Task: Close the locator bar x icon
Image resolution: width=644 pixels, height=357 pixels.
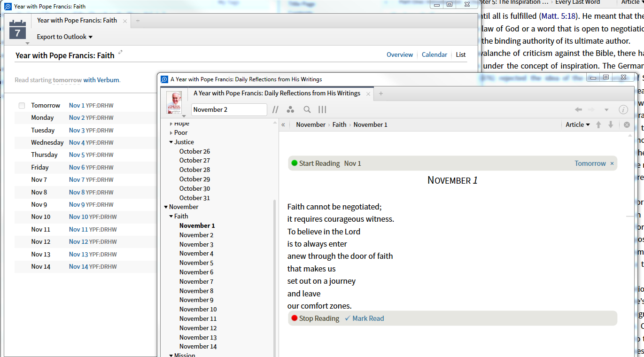Action: click(627, 124)
